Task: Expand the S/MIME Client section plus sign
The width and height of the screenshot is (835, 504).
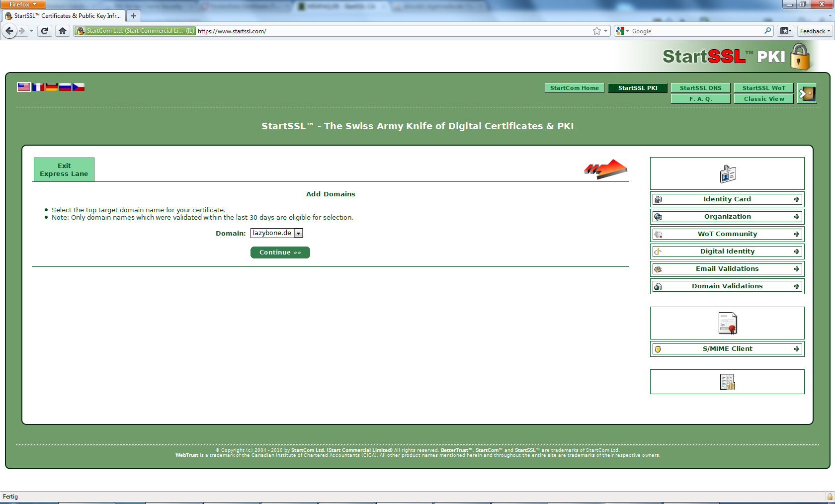Action: [797, 349]
